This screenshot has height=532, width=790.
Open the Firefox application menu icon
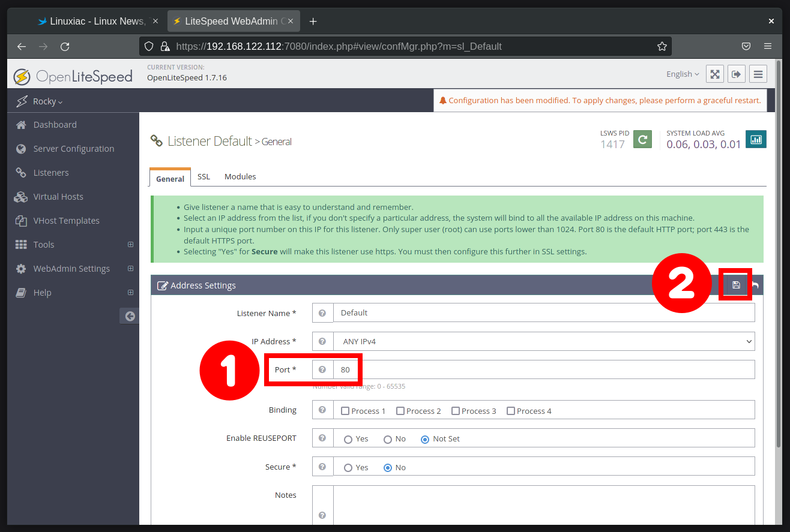(768, 46)
